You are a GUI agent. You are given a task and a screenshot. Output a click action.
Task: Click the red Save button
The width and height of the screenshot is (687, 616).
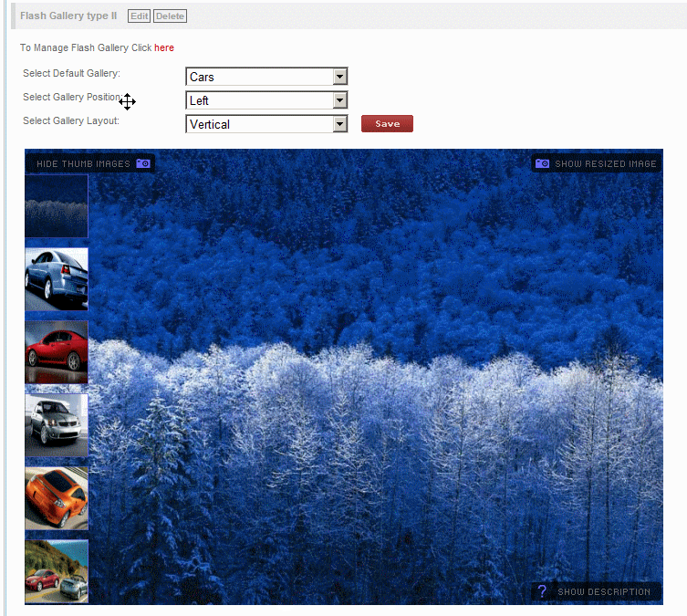[387, 123]
